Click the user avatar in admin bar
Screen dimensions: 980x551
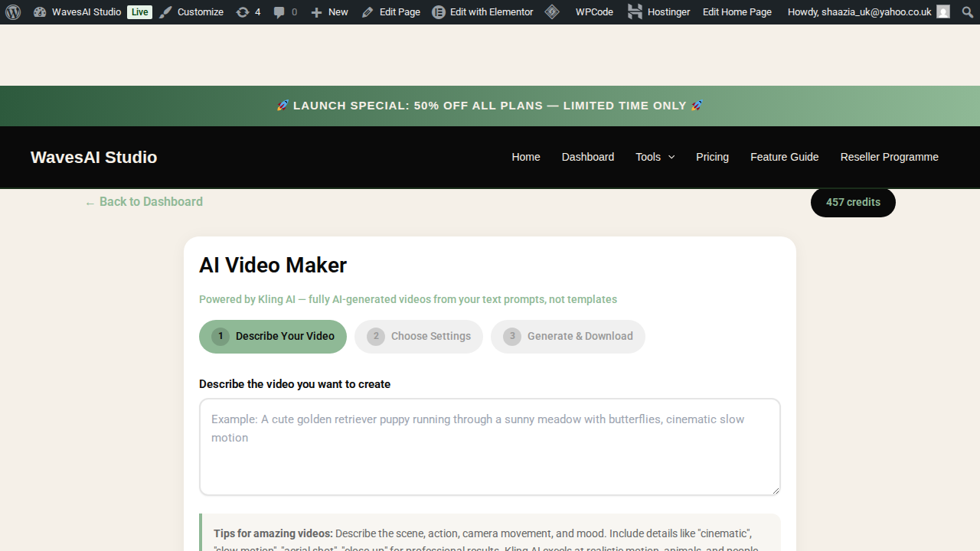click(943, 12)
